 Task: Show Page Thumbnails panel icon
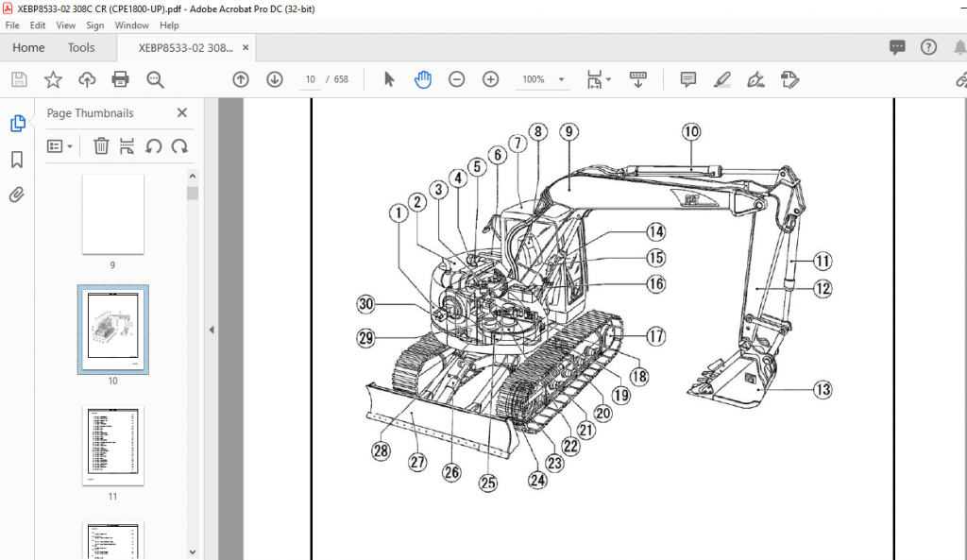17,124
